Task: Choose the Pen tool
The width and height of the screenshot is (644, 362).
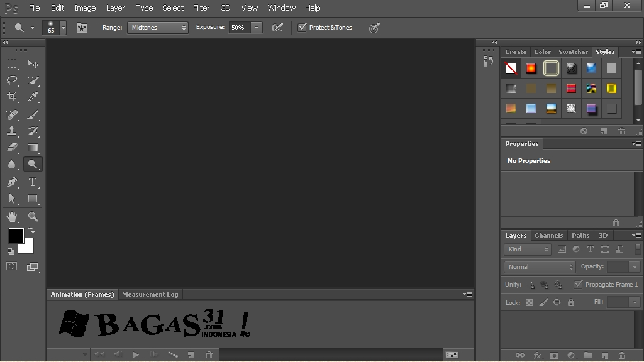Action: click(12, 182)
